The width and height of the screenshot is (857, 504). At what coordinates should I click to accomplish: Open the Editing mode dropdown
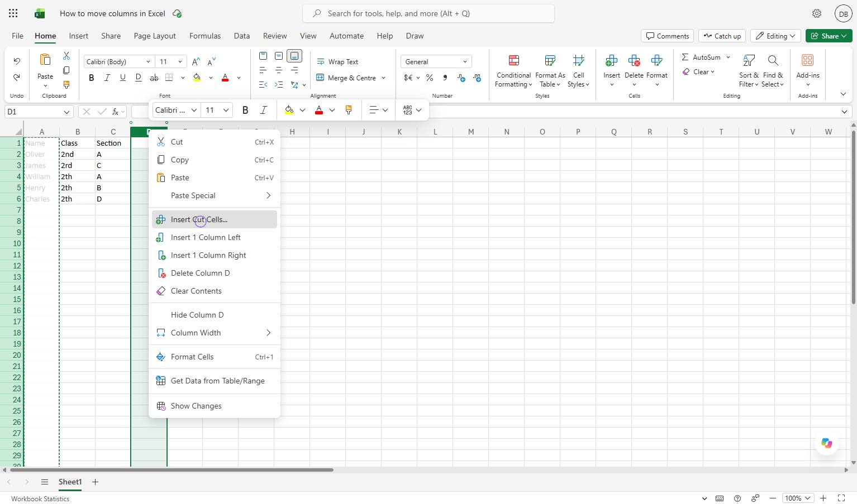775,36
